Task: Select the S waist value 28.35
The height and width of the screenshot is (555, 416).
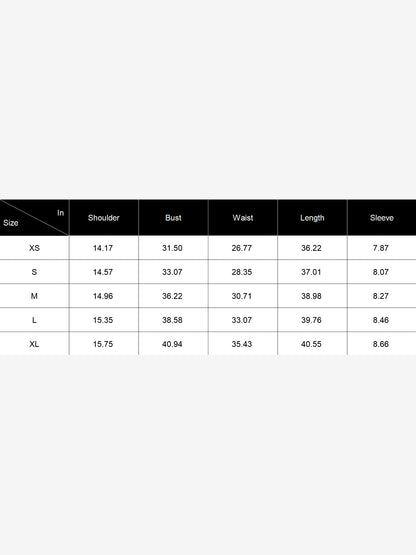Action: tap(242, 272)
